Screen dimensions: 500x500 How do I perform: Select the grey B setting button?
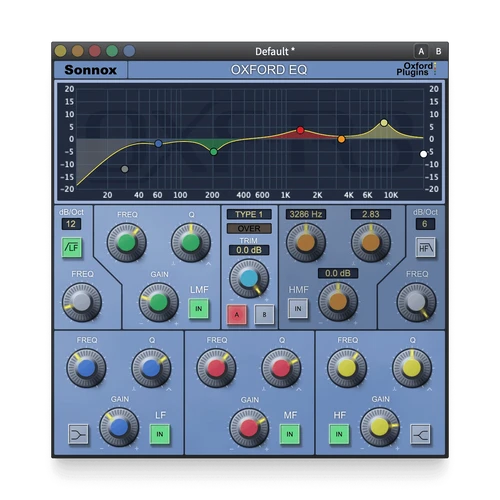click(x=264, y=314)
